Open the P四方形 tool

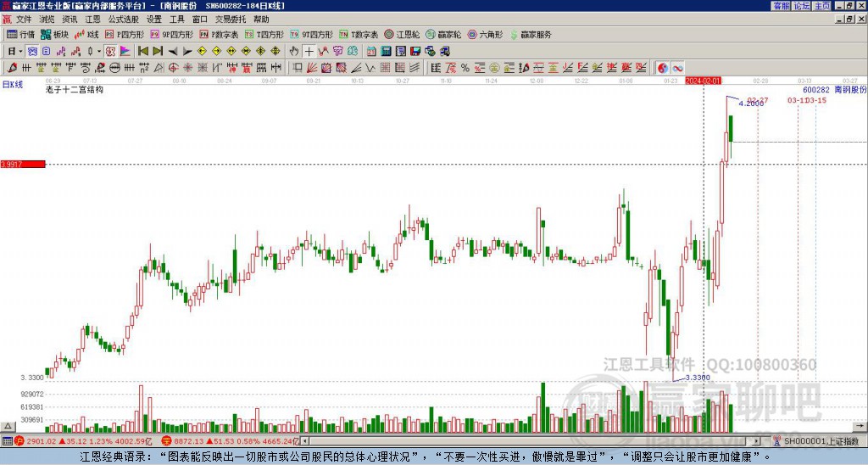125,34
